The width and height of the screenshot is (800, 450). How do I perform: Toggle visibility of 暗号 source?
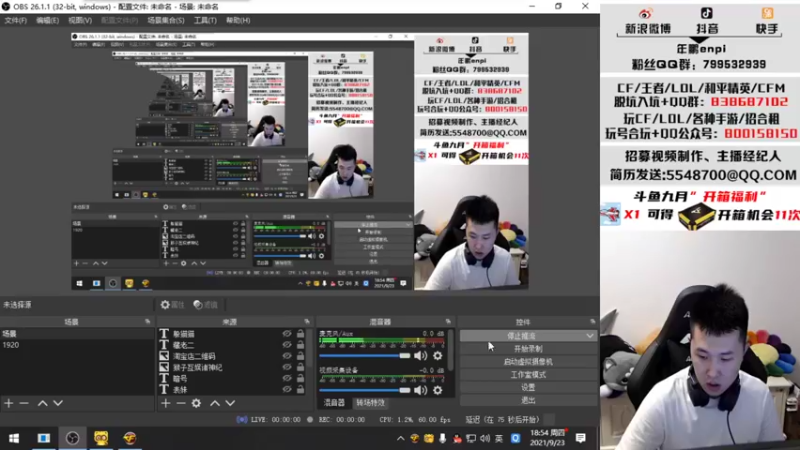click(287, 378)
